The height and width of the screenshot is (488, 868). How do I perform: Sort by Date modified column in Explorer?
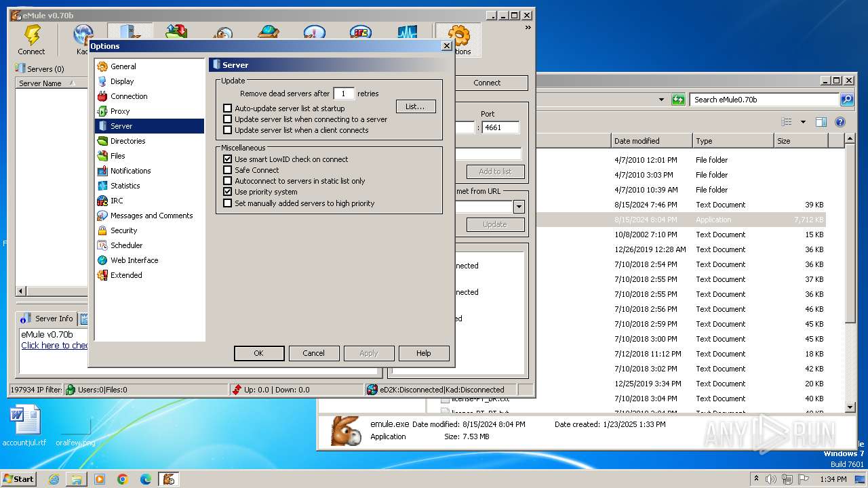tap(652, 141)
